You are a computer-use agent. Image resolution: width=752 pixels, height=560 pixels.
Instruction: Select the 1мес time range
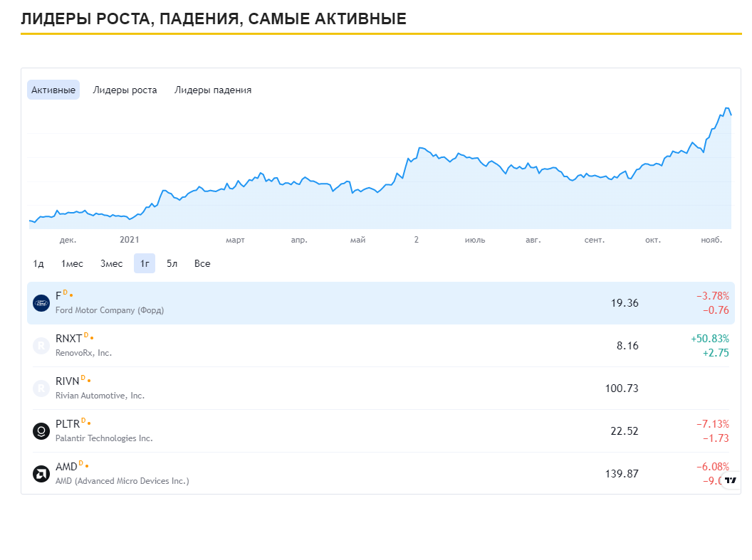point(72,264)
